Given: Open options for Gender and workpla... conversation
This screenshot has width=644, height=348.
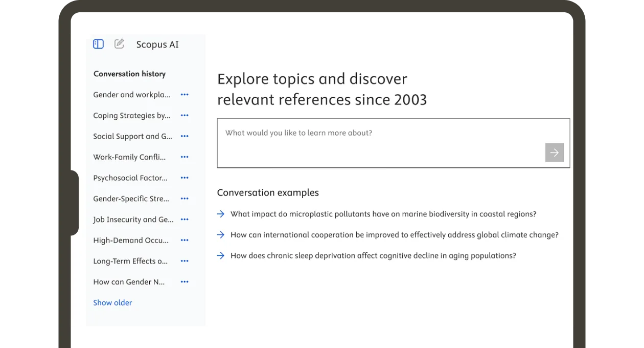Looking at the screenshot, I should 185,95.
